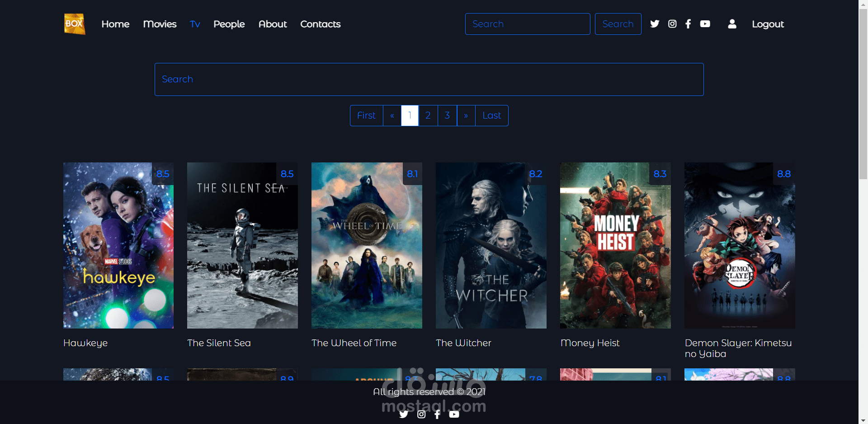Focus the small navbar search field
868x424 pixels.
tap(528, 24)
